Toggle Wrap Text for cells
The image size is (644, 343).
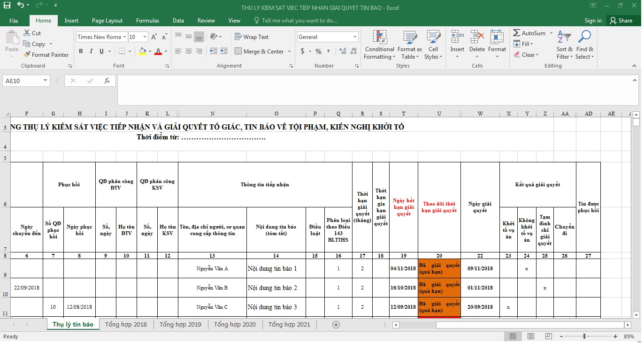(251, 37)
